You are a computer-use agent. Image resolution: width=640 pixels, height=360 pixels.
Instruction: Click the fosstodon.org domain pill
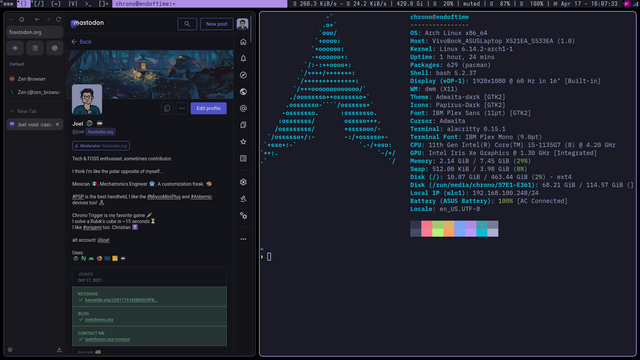[100, 132]
